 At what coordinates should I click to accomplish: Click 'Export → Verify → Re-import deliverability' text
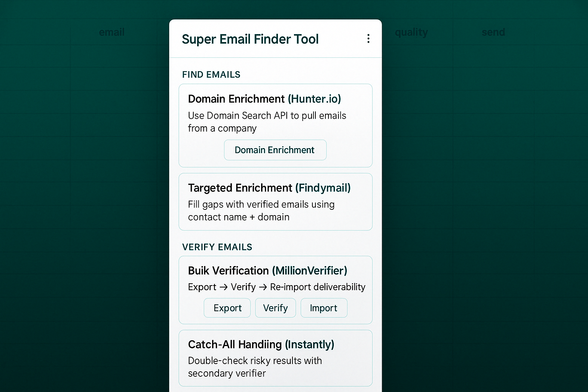tap(276, 287)
